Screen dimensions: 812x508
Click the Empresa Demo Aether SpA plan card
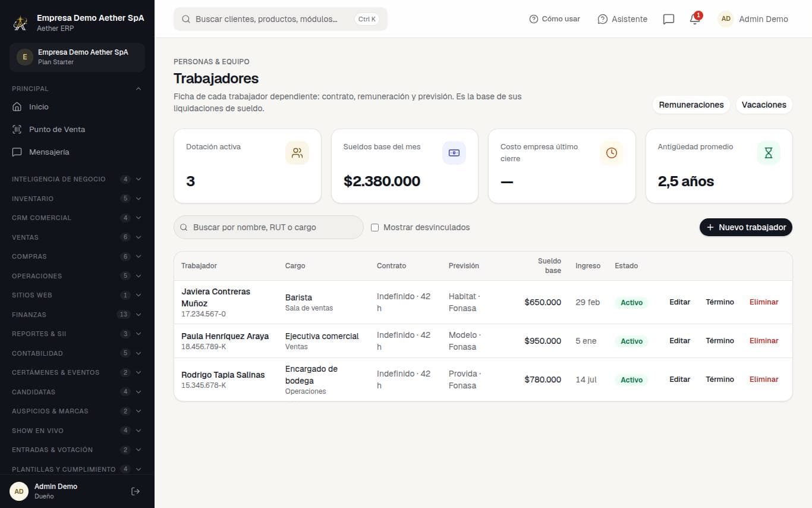tap(77, 57)
